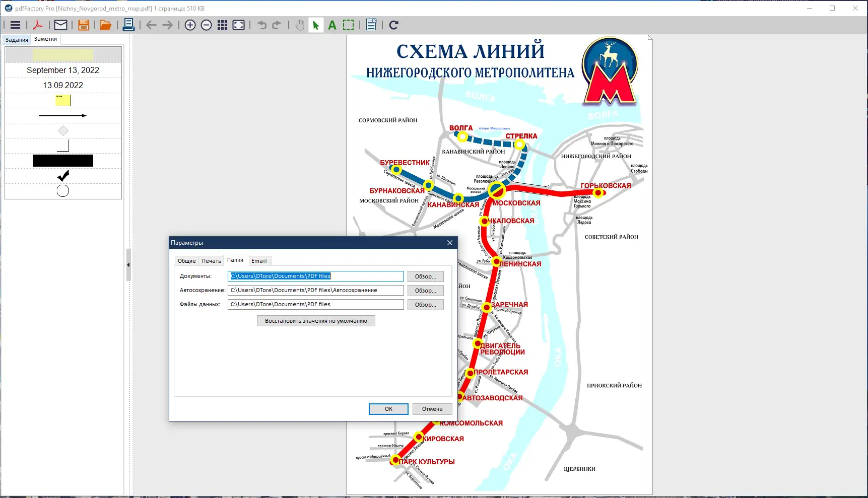Image resolution: width=868 pixels, height=498 pixels.
Task: Select the 'September 13, 2022' date stamp
Action: (x=63, y=70)
